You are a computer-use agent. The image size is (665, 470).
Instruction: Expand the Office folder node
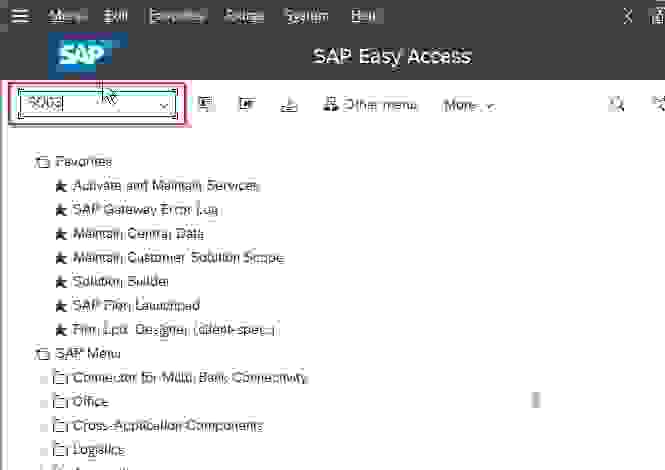[43, 402]
